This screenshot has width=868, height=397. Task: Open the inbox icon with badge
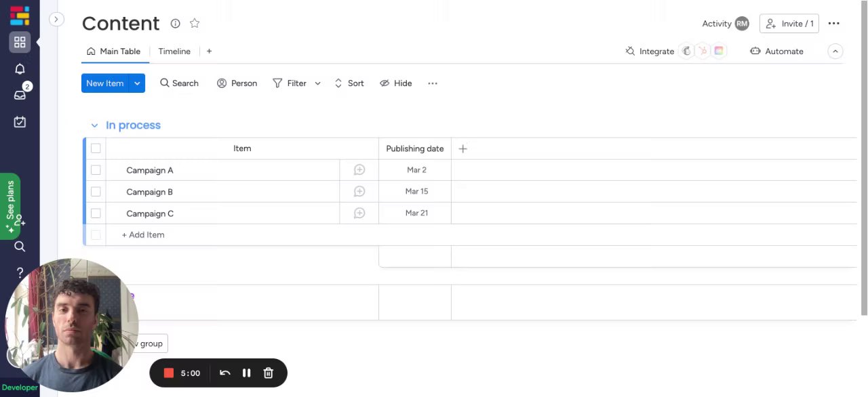[20, 95]
